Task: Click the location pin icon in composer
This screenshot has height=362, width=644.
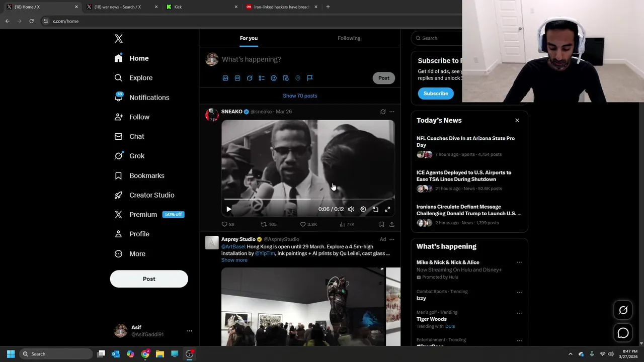Action: tap(298, 78)
